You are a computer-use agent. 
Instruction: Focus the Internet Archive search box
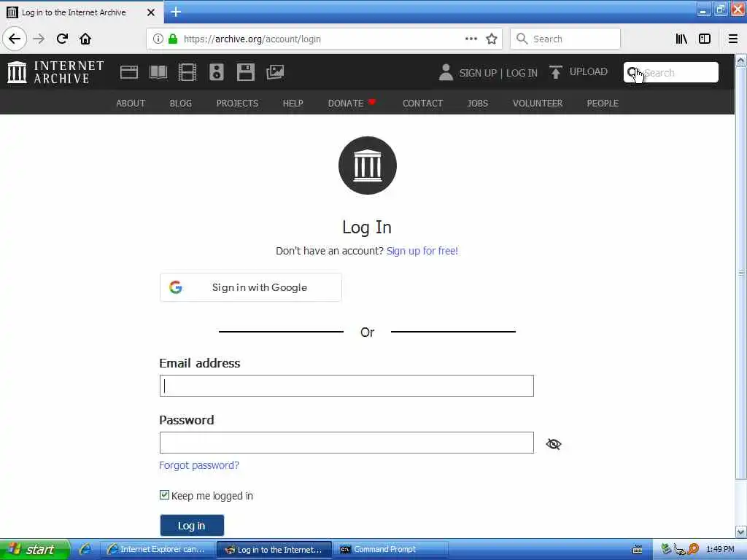click(x=671, y=72)
